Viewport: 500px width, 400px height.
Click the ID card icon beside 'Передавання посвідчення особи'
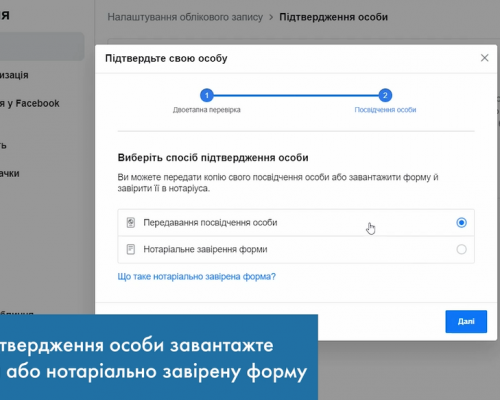(131, 222)
